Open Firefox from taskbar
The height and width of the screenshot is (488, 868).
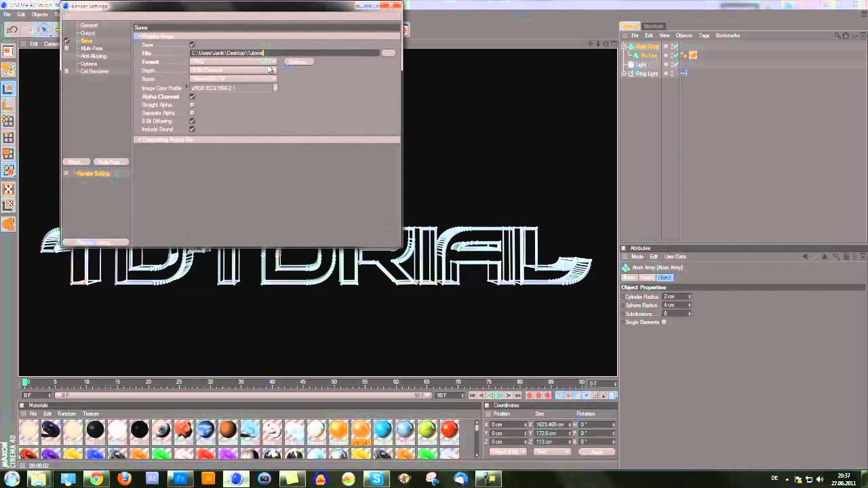[x=124, y=479]
